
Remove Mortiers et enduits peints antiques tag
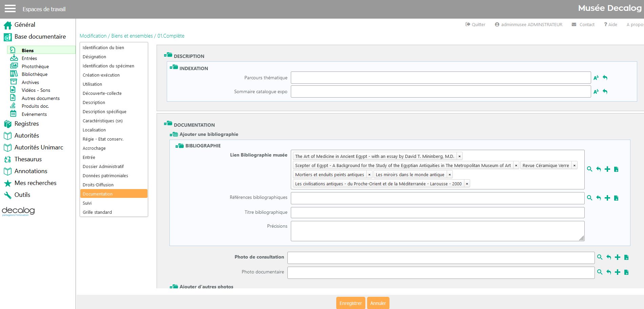pyautogui.click(x=369, y=175)
